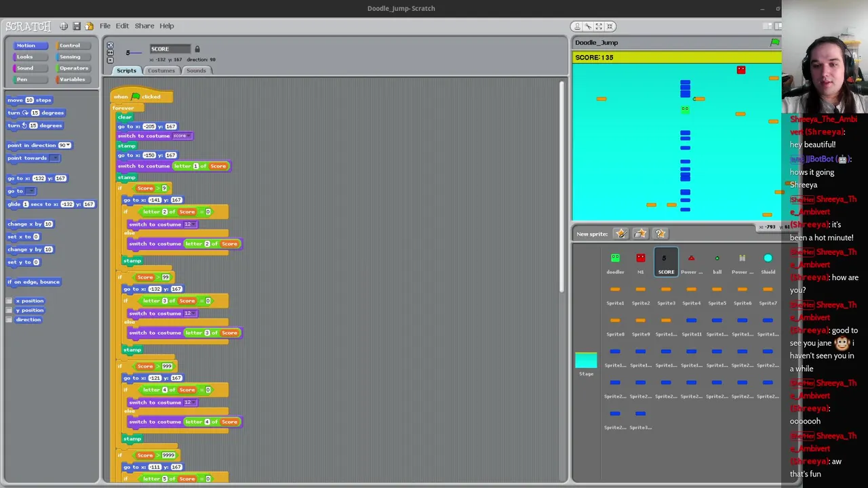Click the change x by 10 block

pos(30,224)
